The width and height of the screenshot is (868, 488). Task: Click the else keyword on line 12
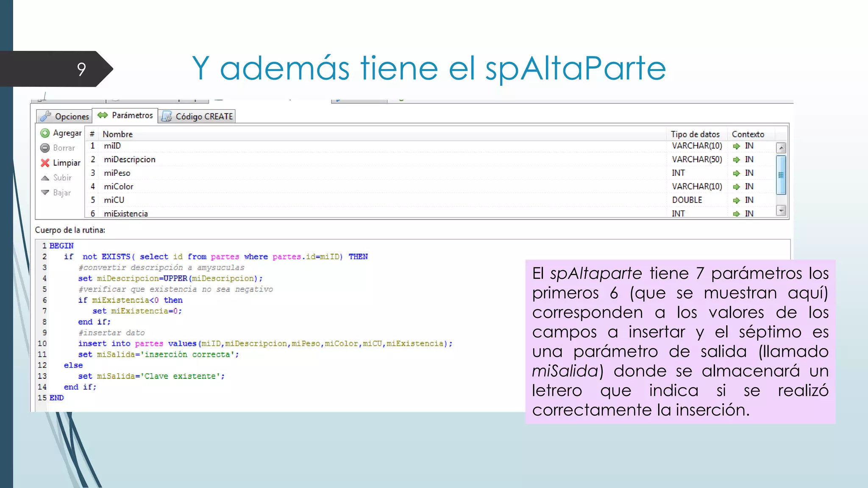[73, 365]
